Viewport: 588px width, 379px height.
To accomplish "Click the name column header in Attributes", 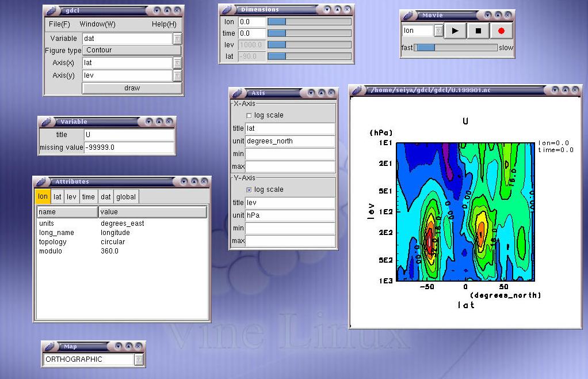I will click(x=67, y=212).
